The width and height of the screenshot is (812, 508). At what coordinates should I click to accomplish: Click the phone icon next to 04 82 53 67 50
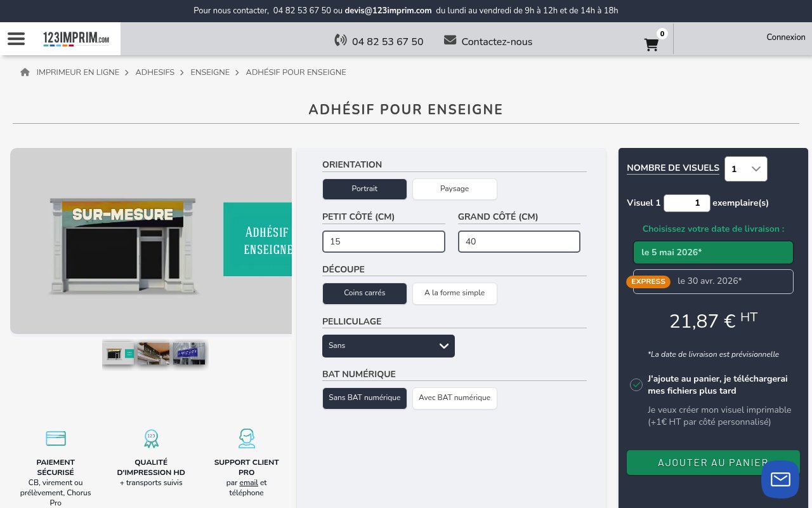[340, 40]
